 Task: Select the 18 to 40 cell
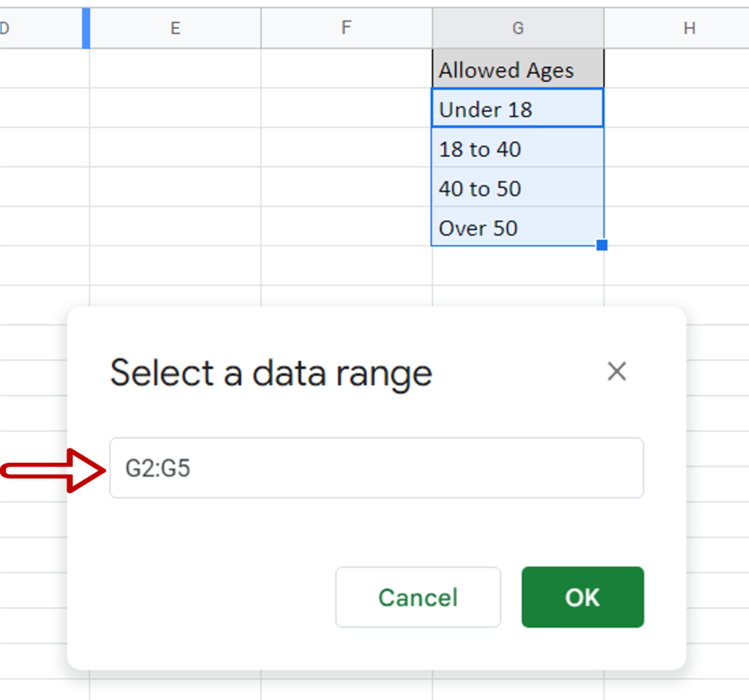click(518, 148)
